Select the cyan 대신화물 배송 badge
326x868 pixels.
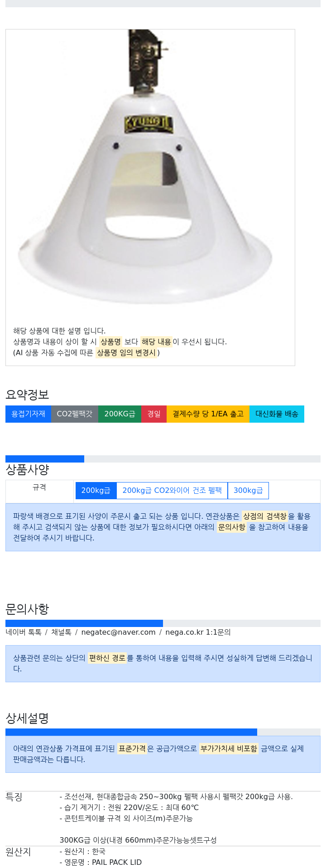coord(277,414)
